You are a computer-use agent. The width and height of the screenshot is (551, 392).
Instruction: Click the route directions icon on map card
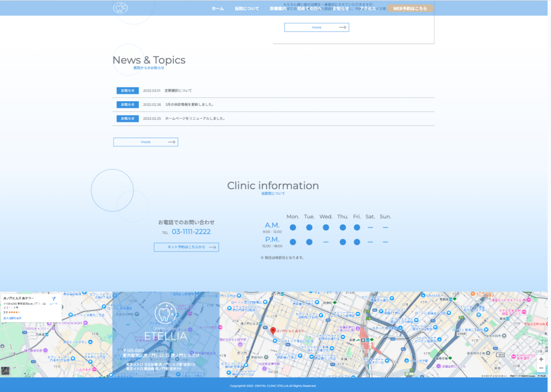pos(54,298)
